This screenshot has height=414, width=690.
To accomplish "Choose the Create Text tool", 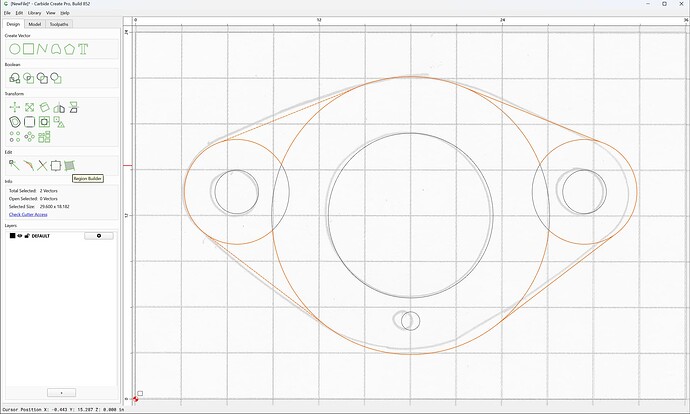I will (x=83, y=49).
